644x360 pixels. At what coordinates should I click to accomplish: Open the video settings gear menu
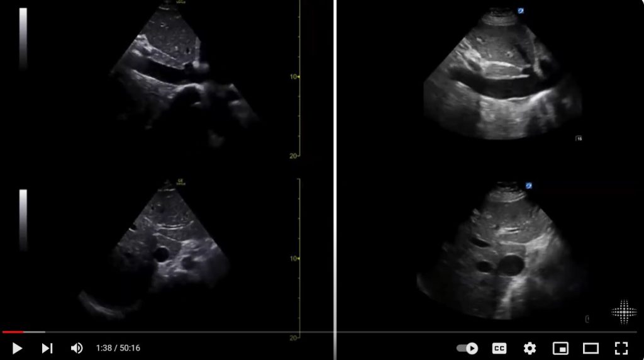530,348
